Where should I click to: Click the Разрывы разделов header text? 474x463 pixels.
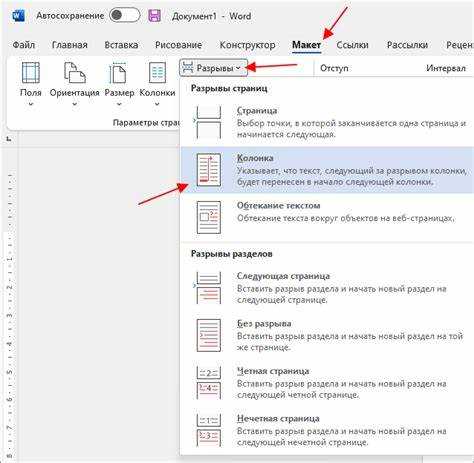click(x=231, y=254)
